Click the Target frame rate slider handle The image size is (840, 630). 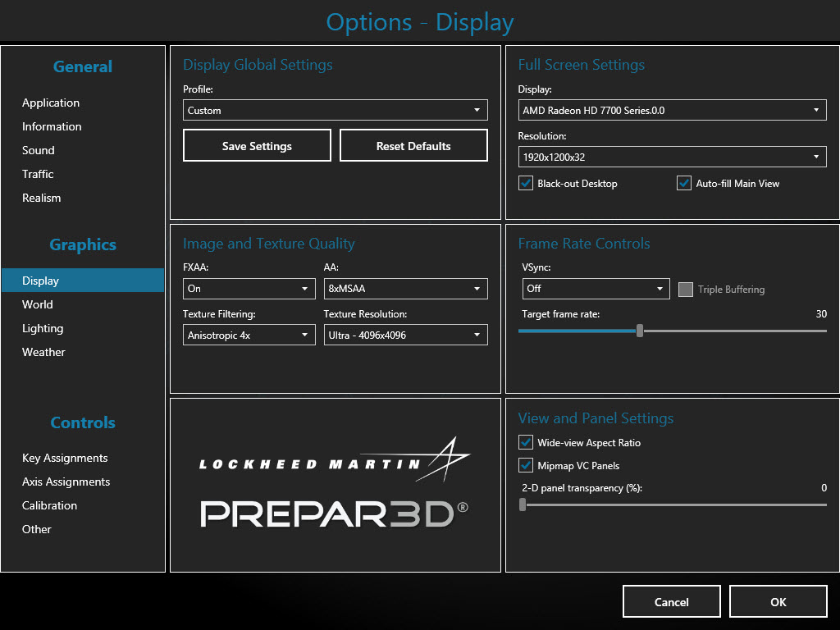(x=640, y=331)
